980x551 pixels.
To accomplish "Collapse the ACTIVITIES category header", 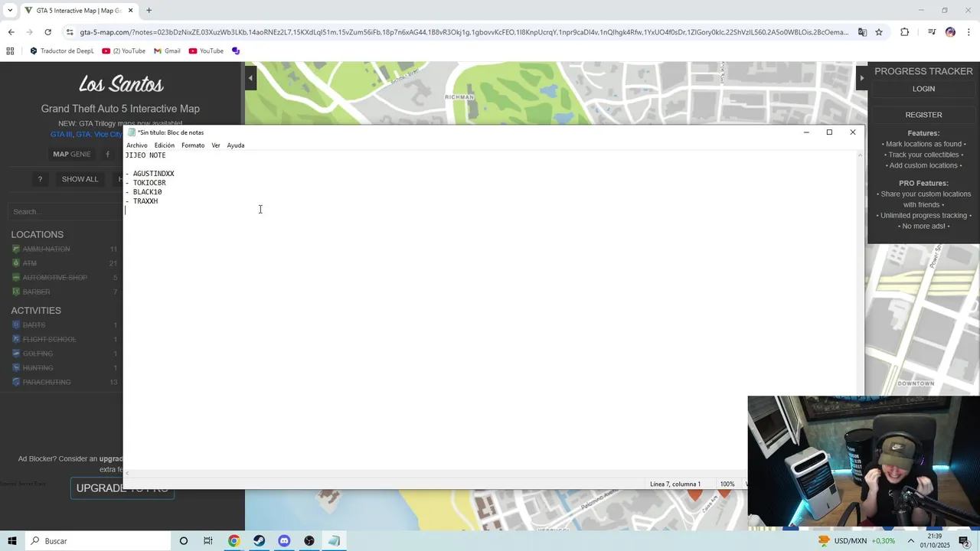I will [36, 311].
